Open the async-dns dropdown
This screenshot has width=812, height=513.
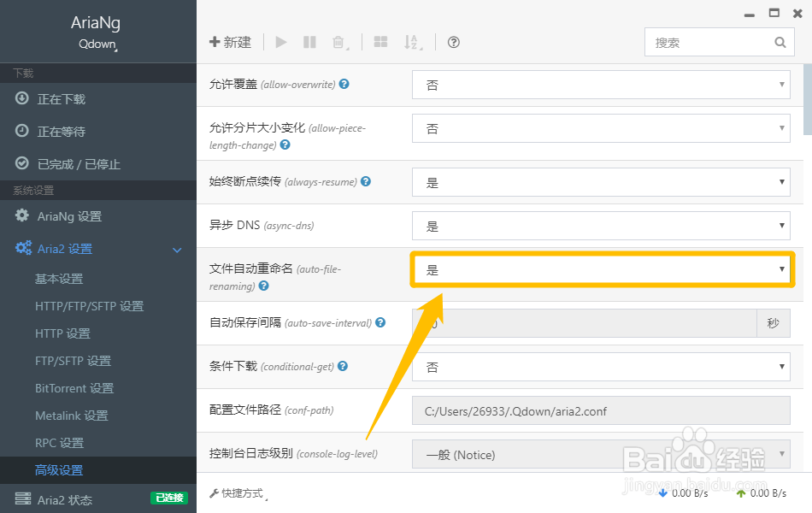[x=601, y=226]
